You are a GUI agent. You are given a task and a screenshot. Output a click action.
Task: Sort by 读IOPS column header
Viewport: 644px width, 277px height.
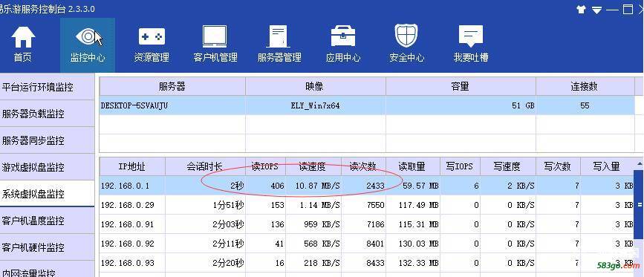[x=266, y=166]
